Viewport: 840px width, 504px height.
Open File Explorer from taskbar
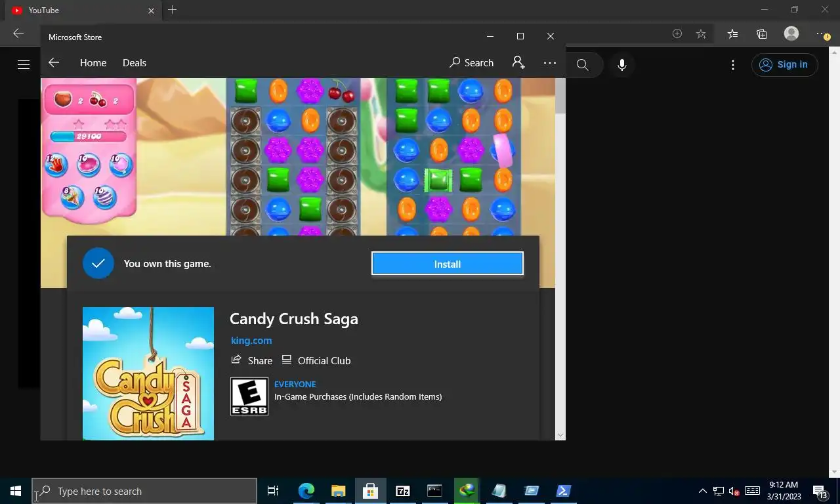click(338, 491)
